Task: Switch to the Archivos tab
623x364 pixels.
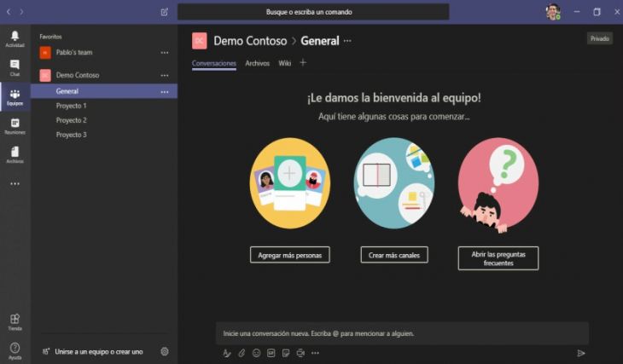Action: [257, 63]
